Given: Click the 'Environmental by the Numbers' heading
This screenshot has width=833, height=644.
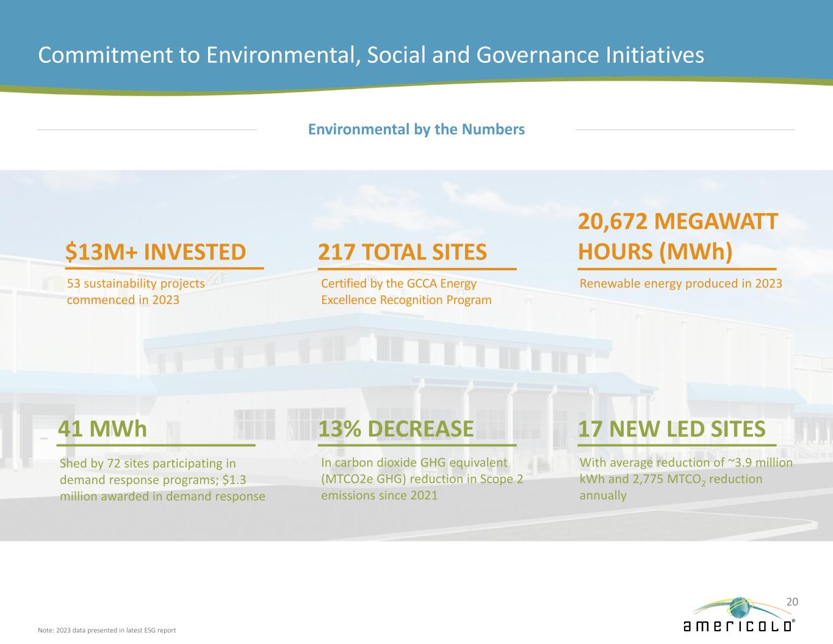Looking at the screenshot, I should click(x=416, y=129).
